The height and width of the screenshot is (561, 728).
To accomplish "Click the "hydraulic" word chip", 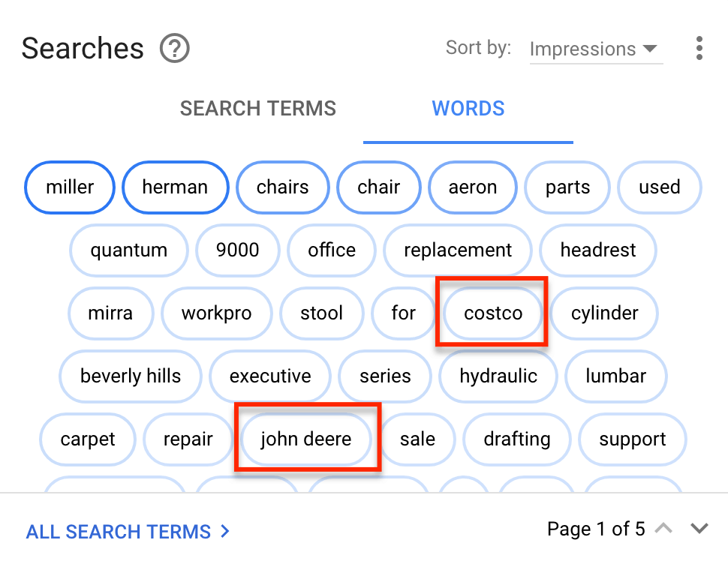I will pos(498,376).
